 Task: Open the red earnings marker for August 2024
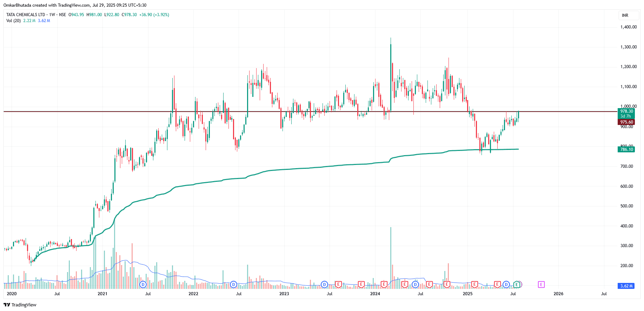click(429, 284)
